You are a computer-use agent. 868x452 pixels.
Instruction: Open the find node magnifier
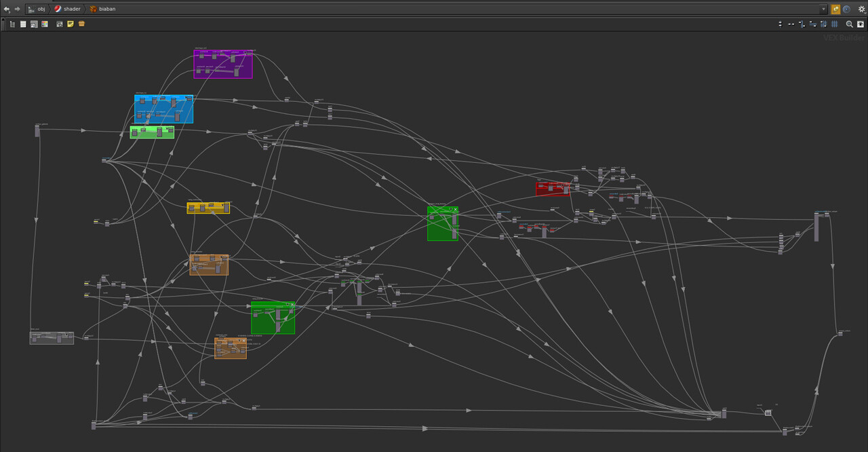tap(849, 24)
